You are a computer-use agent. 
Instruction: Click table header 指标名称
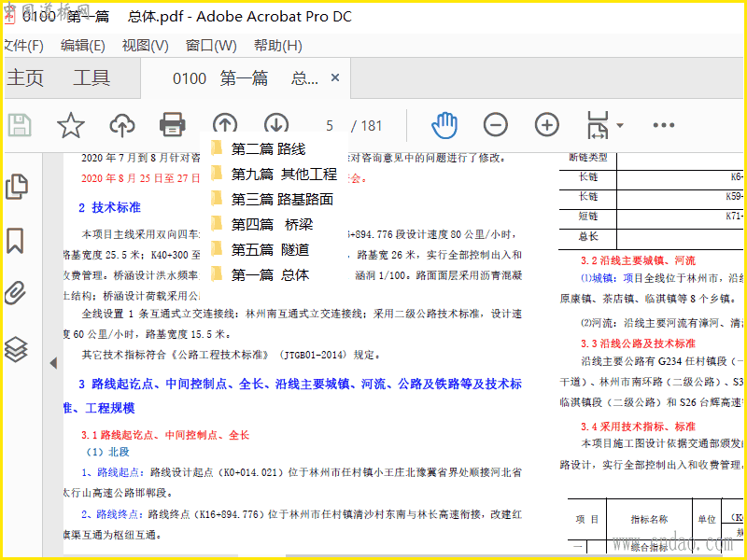649,519
